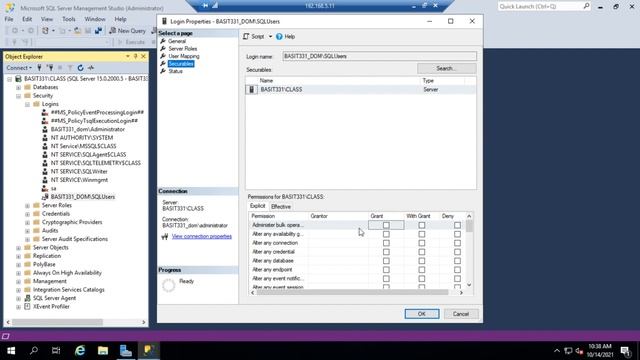Click the Help icon in Login Properties

[x=279, y=36]
